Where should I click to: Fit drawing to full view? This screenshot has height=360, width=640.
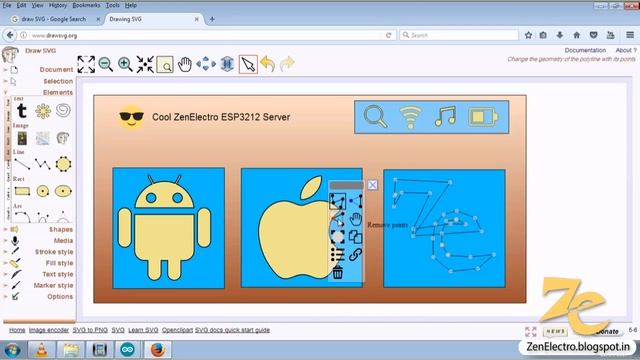(x=86, y=64)
